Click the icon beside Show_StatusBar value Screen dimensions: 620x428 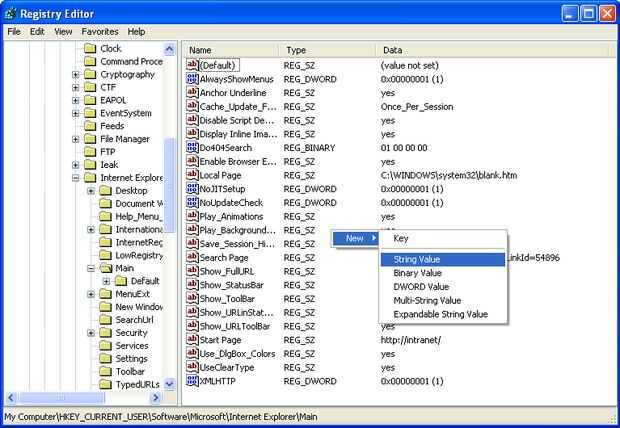(192, 285)
